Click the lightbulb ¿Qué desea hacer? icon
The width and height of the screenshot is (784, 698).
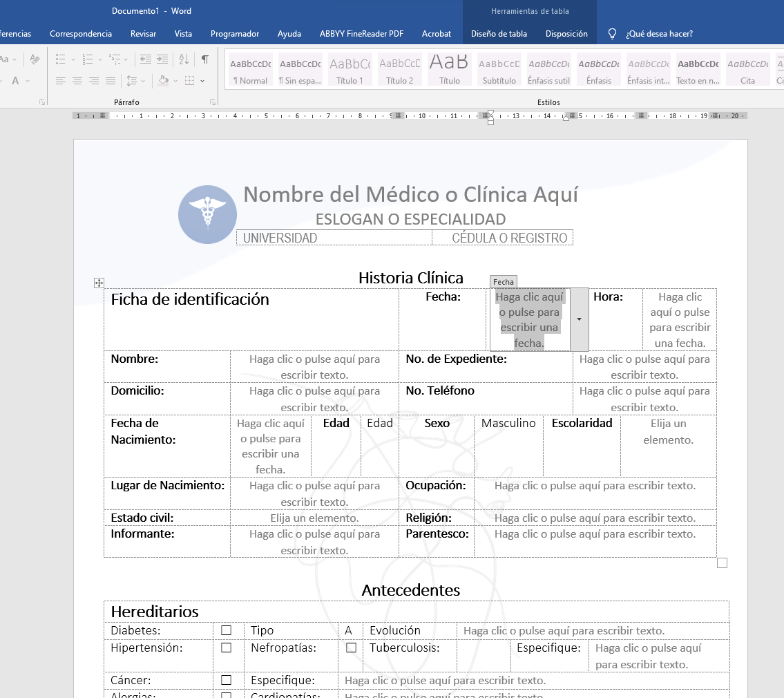pyautogui.click(x=612, y=34)
